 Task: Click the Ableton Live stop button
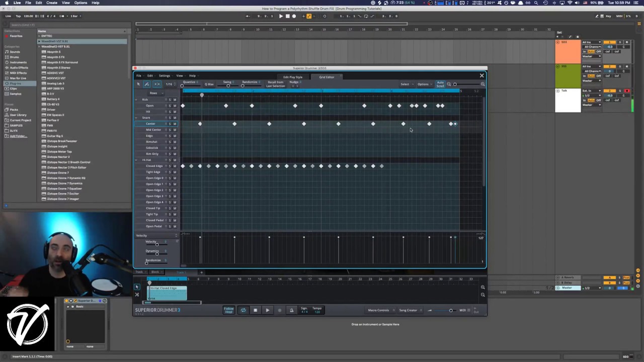(287, 16)
